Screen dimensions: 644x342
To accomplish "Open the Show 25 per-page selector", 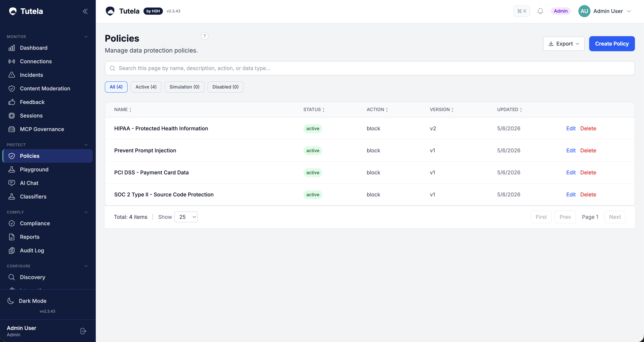I will pos(186,217).
